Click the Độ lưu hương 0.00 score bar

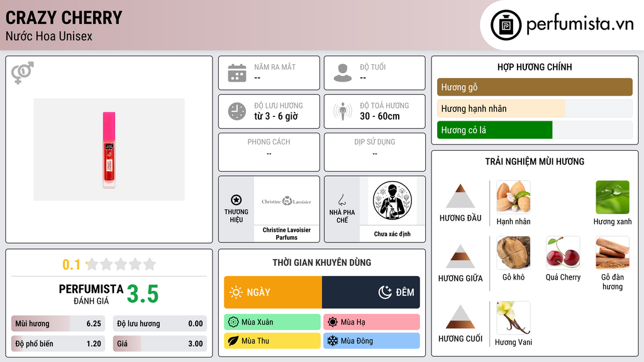click(160, 324)
